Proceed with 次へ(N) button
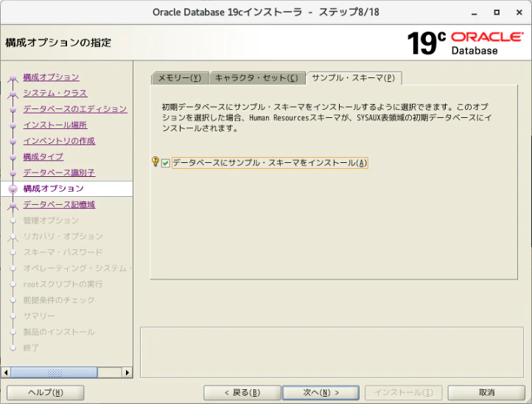 (321, 393)
